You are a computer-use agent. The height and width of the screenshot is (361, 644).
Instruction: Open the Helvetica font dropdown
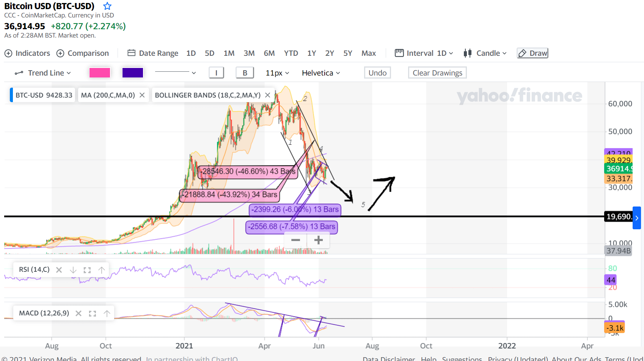320,73
